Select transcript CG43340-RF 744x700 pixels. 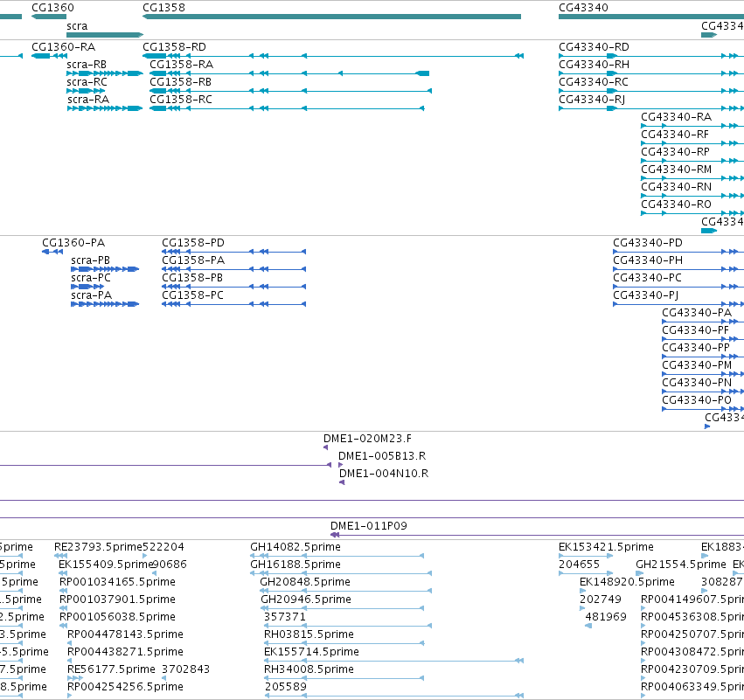(675, 135)
